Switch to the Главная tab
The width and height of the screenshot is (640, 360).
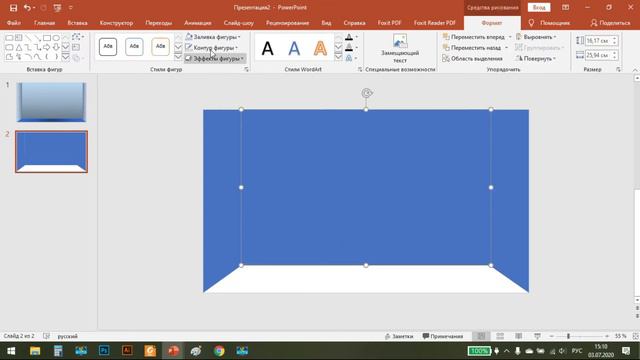[44, 23]
